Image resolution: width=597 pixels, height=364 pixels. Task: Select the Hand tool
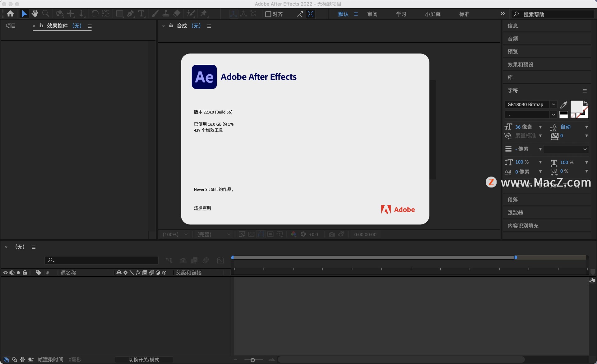tap(35, 14)
